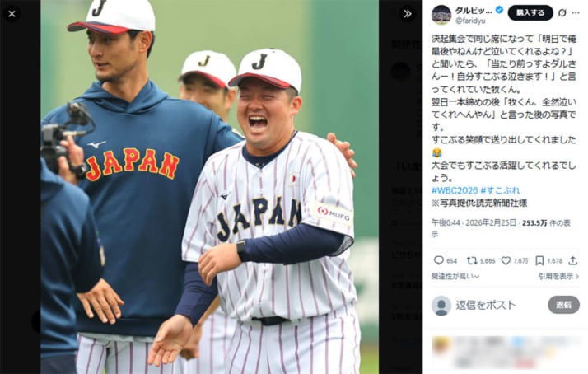Click the 返信 send reply button
The height and width of the screenshot is (374, 588).
(x=563, y=305)
